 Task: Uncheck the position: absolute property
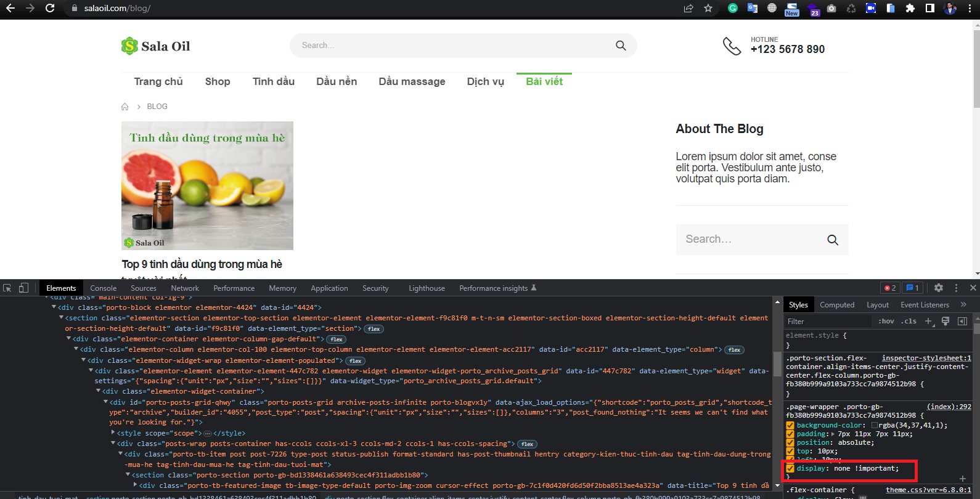pos(790,442)
